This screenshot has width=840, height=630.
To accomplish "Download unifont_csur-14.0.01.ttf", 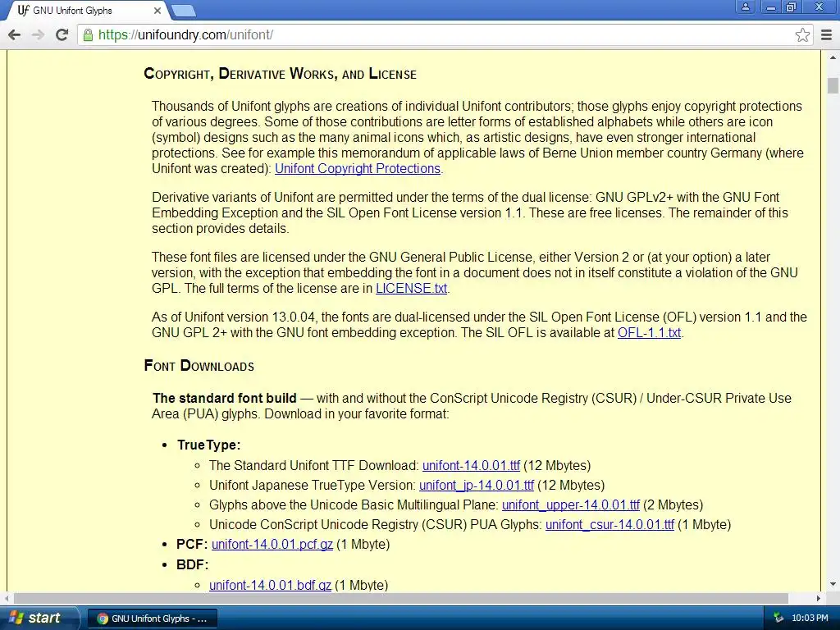I will 609,524.
